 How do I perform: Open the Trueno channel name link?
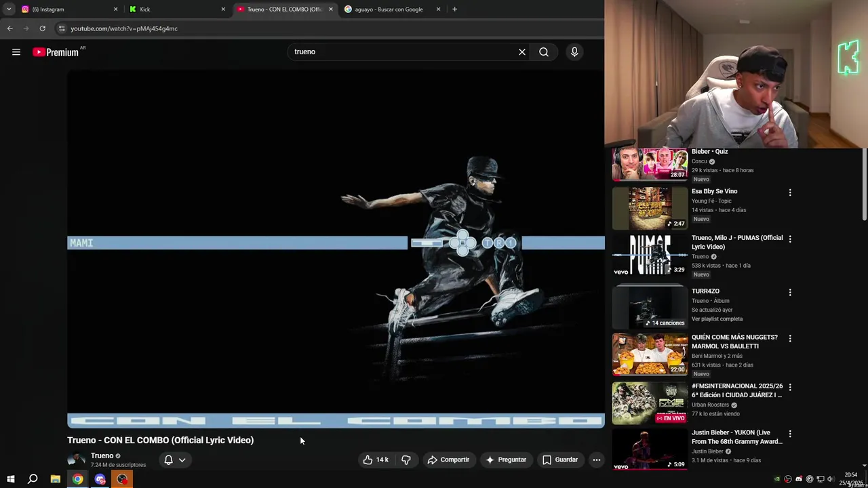pyautogui.click(x=102, y=455)
